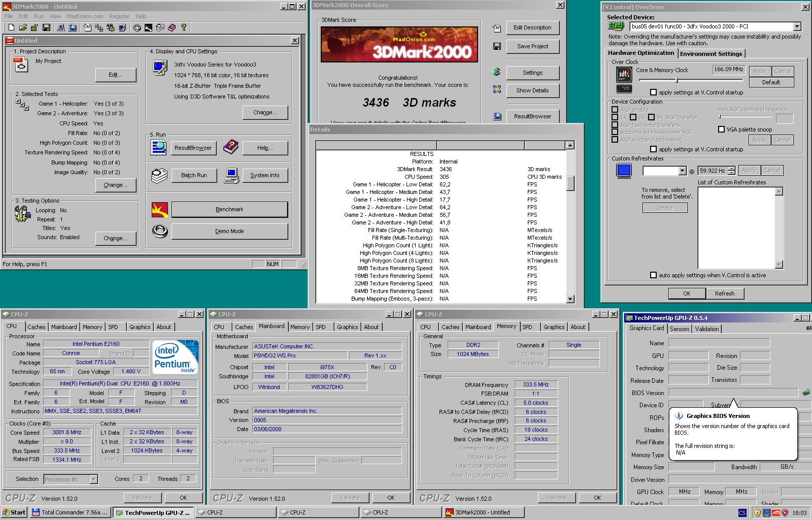Click the down arrow of Details scrollbar
Screen dimensions: 812x520
click(570, 299)
